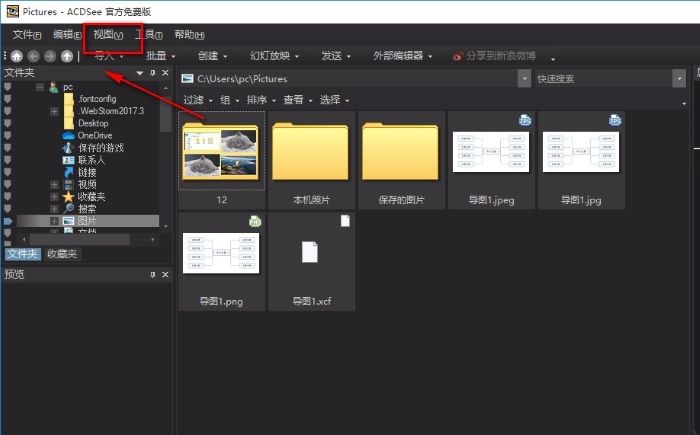The height and width of the screenshot is (435, 700).
Task: Open the 快速搜索 dropdown arrow
Action: (x=679, y=79)
